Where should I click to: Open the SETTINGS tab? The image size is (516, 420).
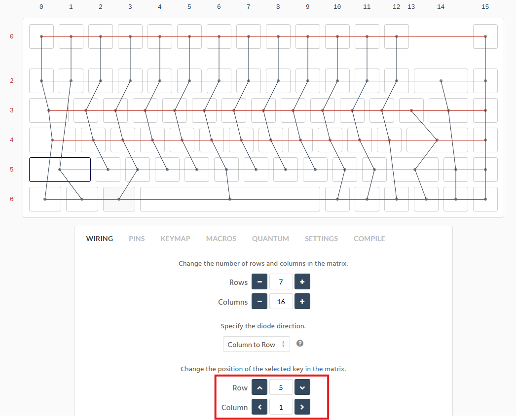click(x=321, y=239)
